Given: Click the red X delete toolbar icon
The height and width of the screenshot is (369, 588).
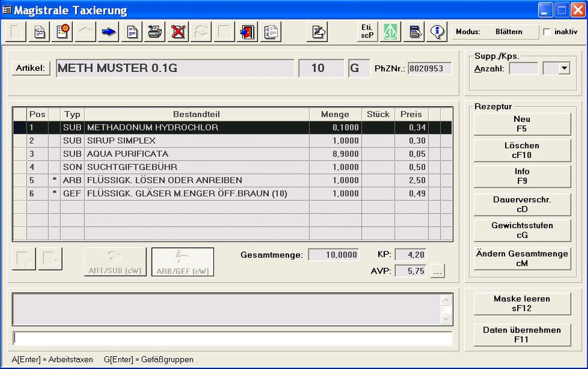Looking at the screenshot, I should [x=178, y=32].
